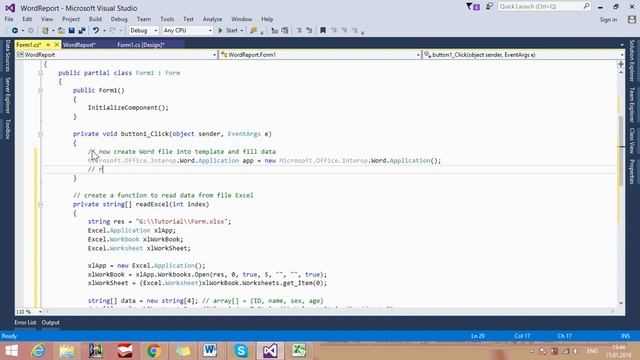Collapse the button1_Click method region

40,134
